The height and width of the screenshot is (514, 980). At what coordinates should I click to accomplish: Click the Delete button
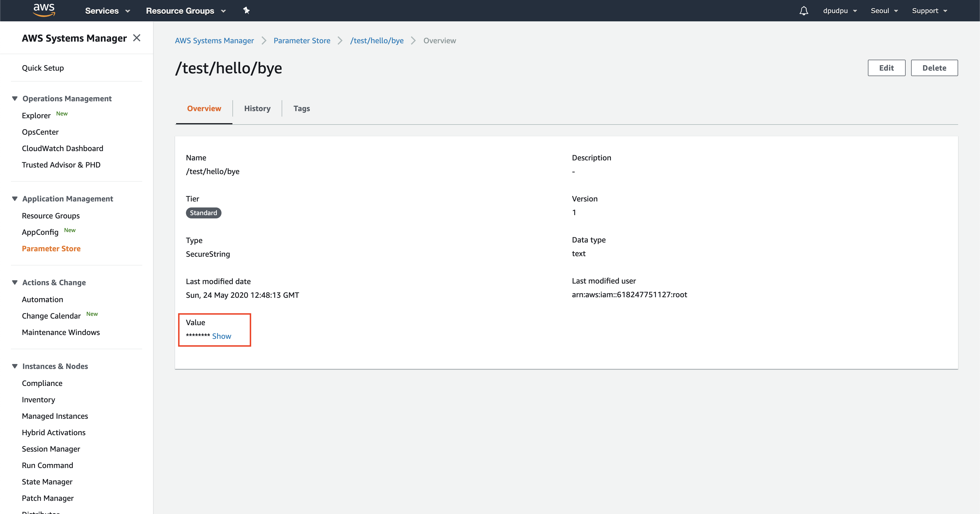934,68
